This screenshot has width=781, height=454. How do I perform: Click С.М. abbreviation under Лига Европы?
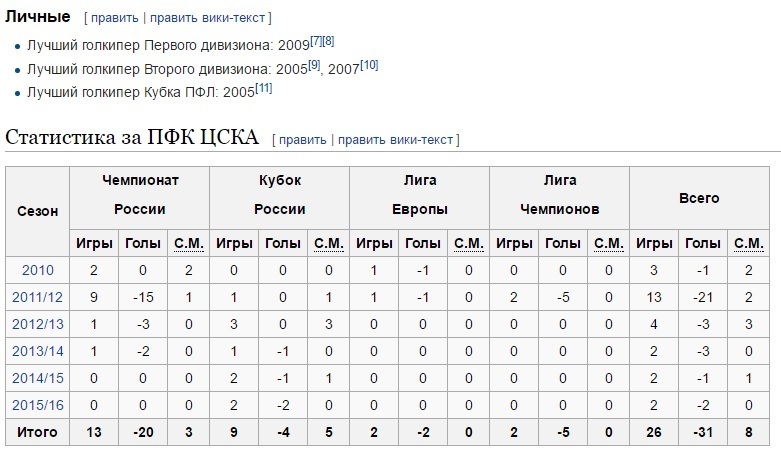(469, 243)
